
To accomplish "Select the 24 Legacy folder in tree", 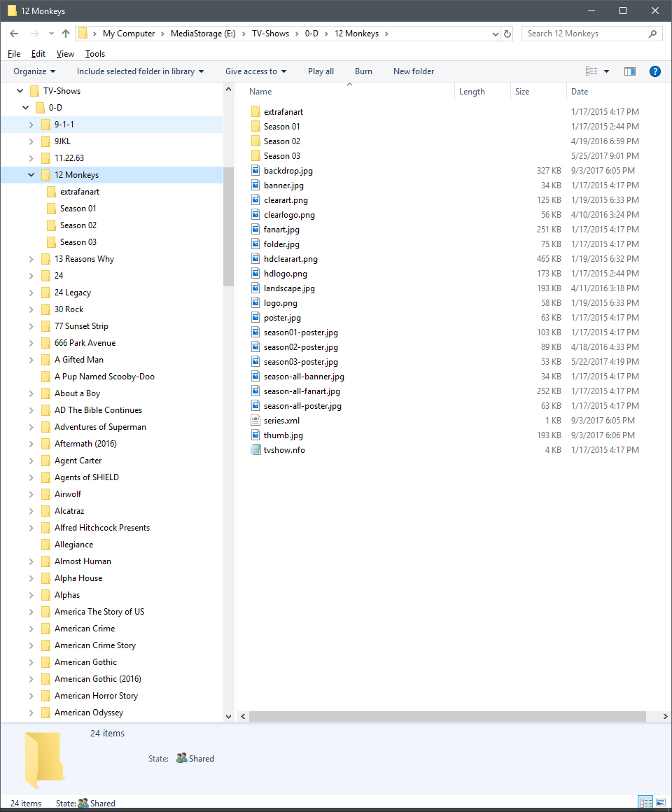I will [73, 293].
